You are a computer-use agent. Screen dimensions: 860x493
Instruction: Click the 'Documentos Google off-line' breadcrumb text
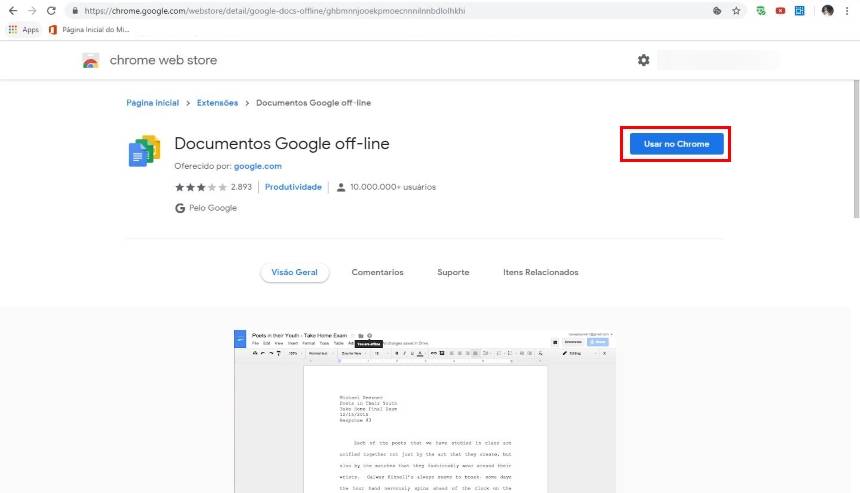[313, 103]
